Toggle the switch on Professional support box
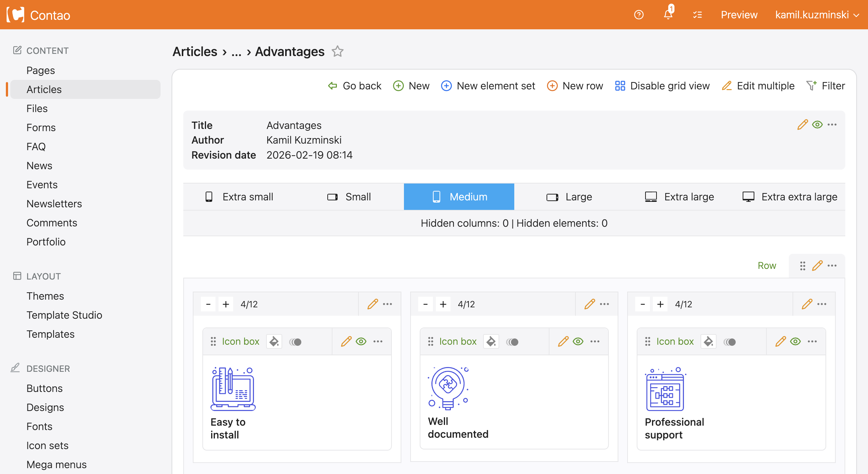This screenshot has width=868, height=474. tap(729, 342)
